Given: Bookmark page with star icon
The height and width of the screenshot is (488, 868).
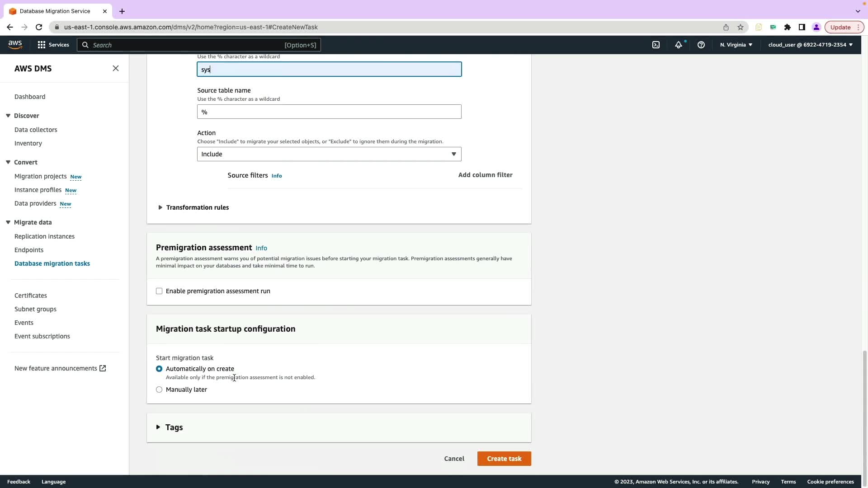Looking at the screenshot, I should click(x=741, y=27).
